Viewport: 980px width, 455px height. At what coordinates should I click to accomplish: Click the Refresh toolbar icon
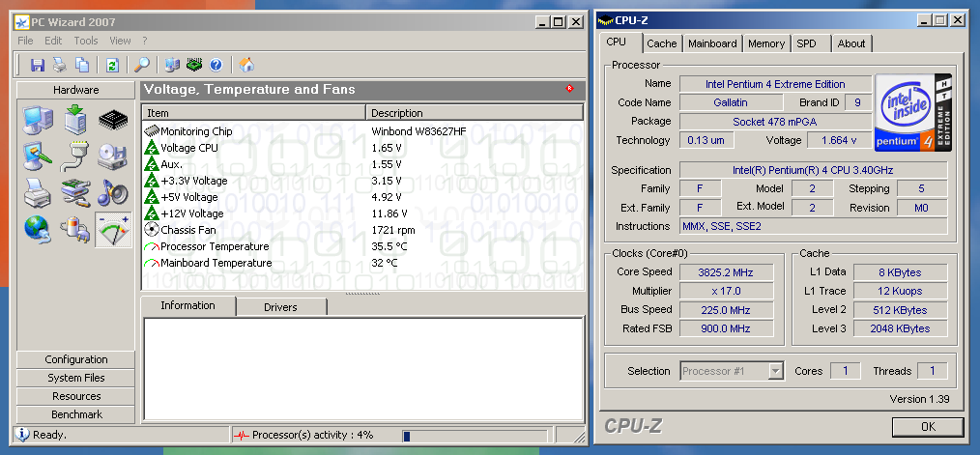[x=112, y=65]
